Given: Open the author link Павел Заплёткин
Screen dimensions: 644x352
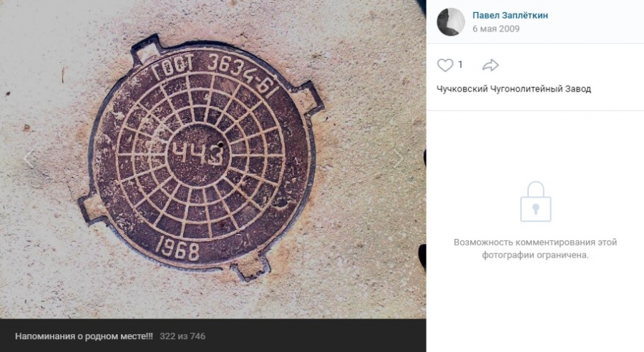Looking at the screenshot, I should coord(510,15).
